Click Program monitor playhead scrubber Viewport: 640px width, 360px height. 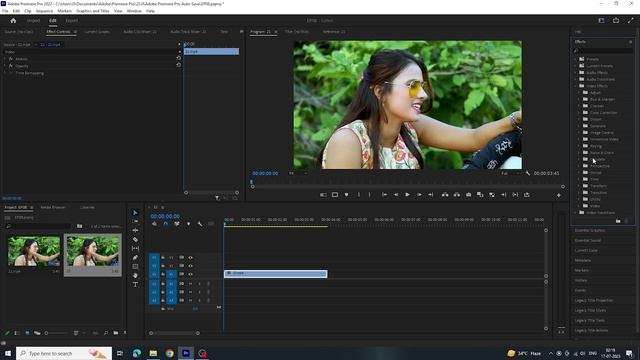(x=251, y=182)
